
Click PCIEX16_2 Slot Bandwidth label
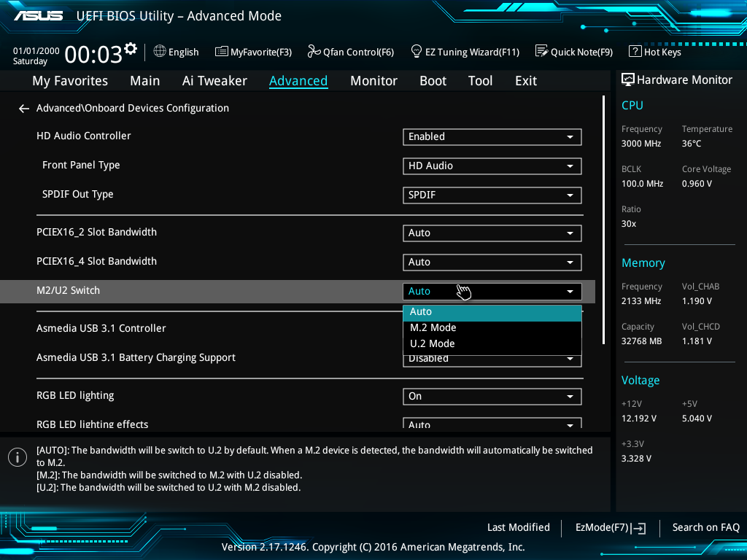tap(97, 233)
